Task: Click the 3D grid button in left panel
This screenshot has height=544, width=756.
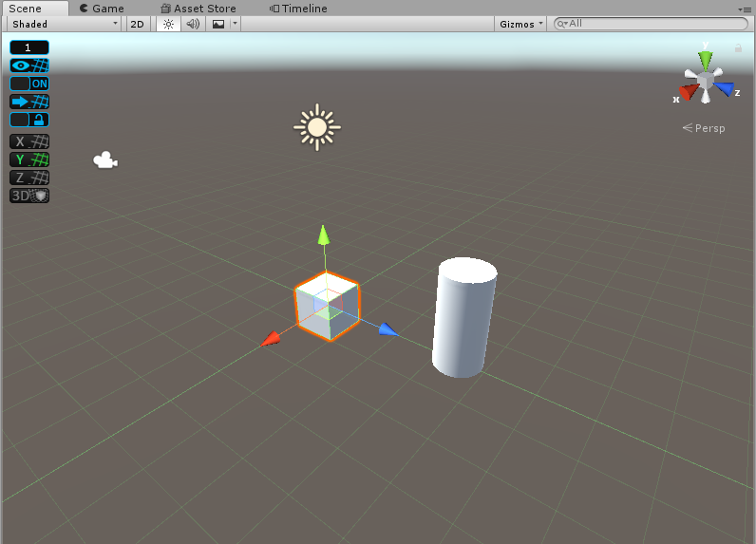Action: (29, 196)
